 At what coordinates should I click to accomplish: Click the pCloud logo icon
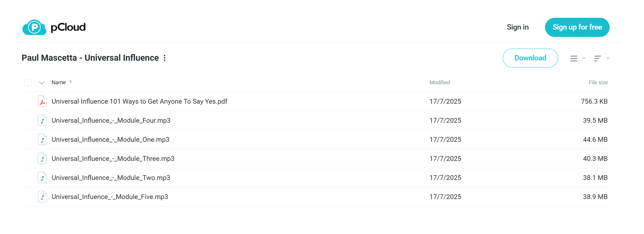click(34, 27)
